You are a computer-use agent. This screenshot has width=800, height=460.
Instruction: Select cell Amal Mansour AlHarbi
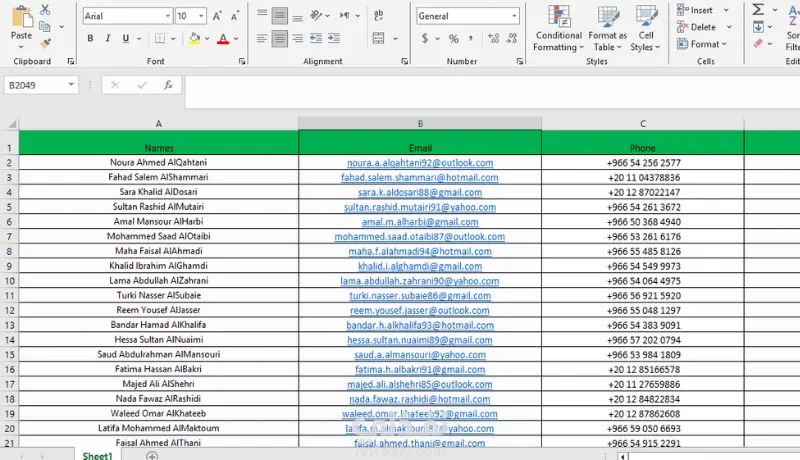tap(159, 221)
